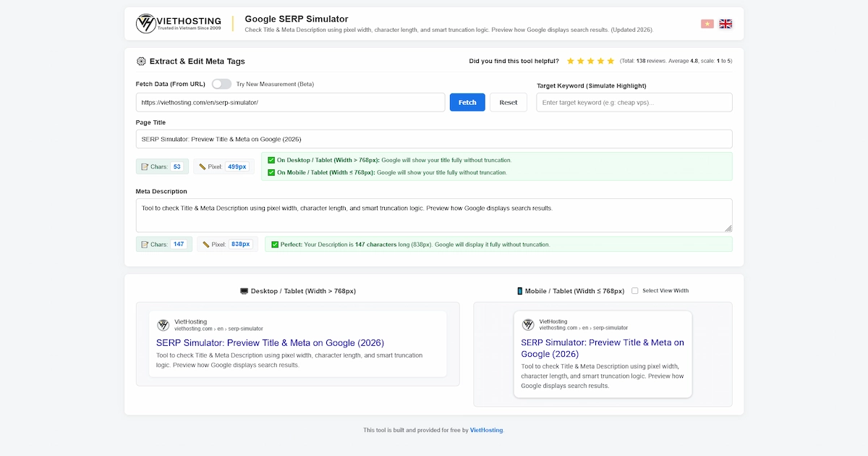This screenshot has width=868, height=456.
Task: Click the gear icon beside Extract & Edit Meta Tags
Action: point(141,62)
